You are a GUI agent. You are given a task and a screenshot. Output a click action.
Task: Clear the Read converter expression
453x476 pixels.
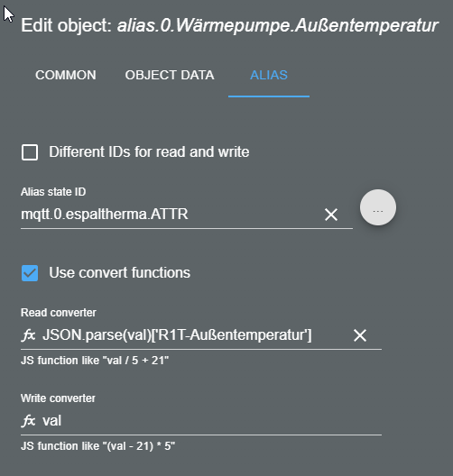coord(360,335)
